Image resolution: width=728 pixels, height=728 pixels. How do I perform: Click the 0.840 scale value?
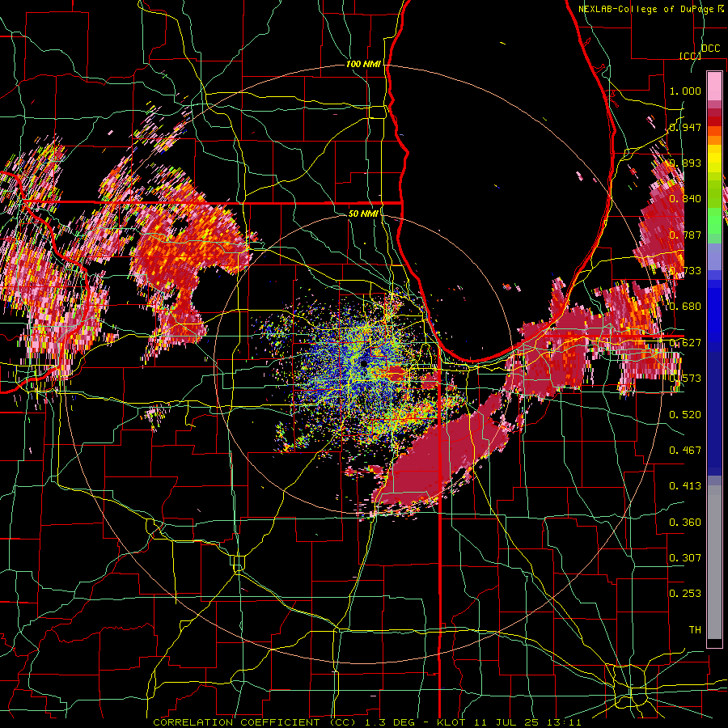685,199
